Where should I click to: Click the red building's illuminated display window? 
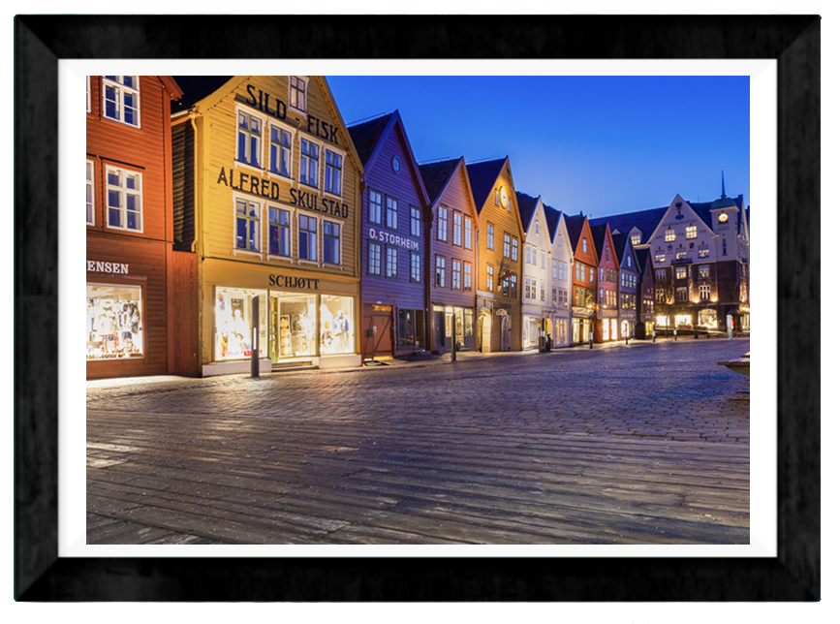pos(114,322)
